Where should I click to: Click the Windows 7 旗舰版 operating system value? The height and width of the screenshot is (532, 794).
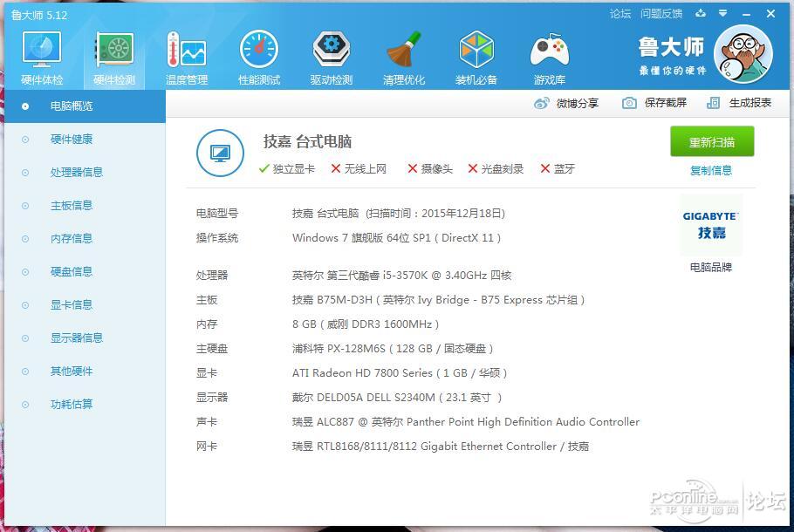(x=396, y=238)
